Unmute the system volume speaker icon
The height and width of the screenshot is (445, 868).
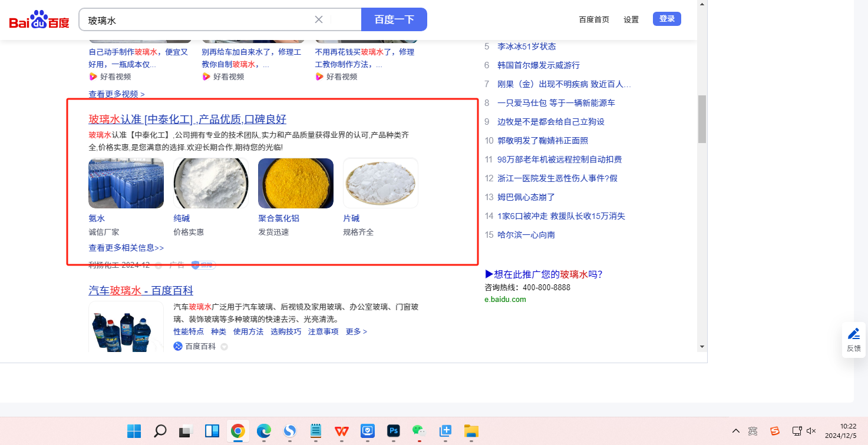tap(811, 431)
